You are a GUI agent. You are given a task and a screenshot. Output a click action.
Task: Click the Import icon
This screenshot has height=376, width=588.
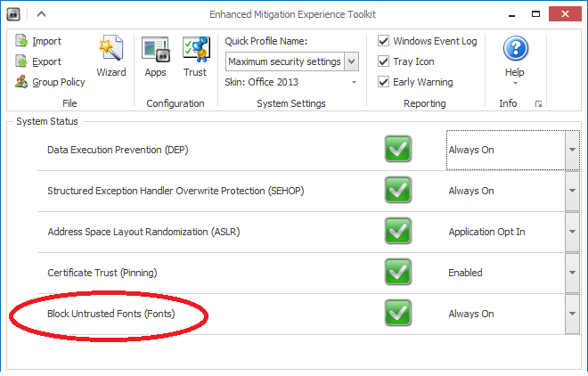[x=21, y=40]
